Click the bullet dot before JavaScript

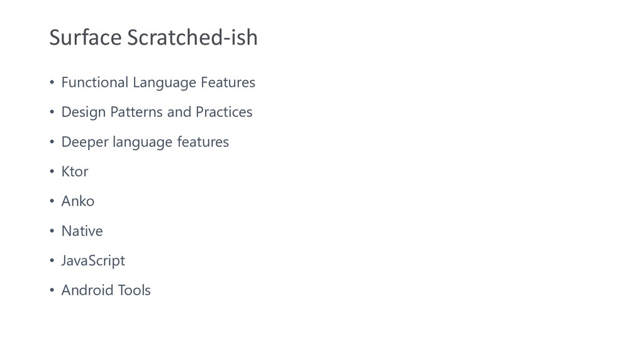pos(52,261)
